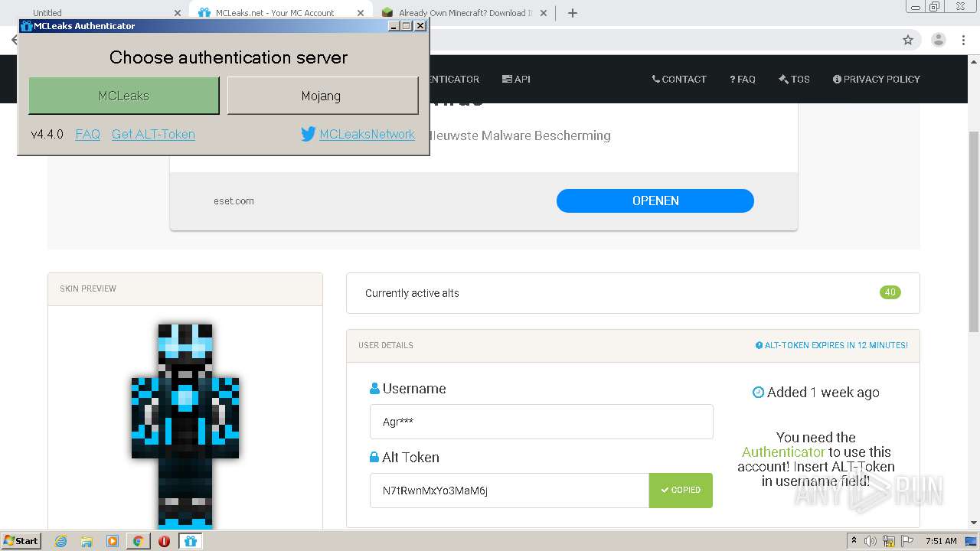Click the Currently active alts count badge 40

pos(890,292)
